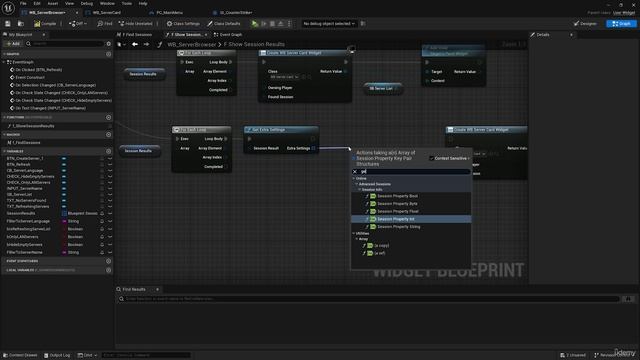Switch to PC_MainMenu tab

169,13
